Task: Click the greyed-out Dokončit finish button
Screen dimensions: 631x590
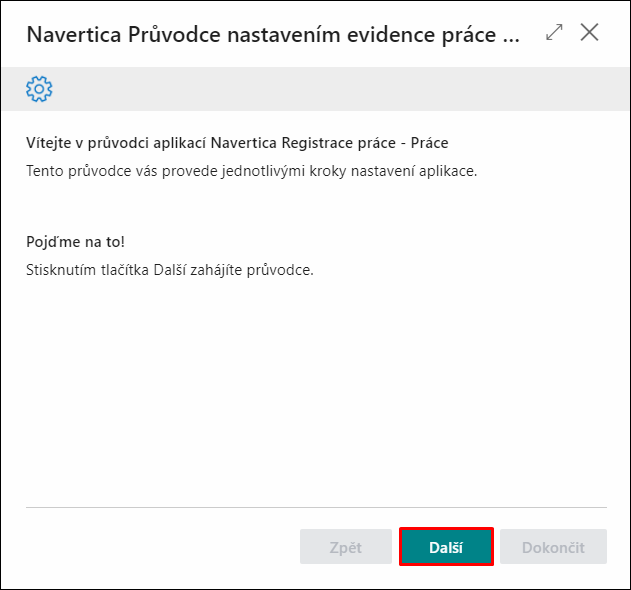Action: 553,547
